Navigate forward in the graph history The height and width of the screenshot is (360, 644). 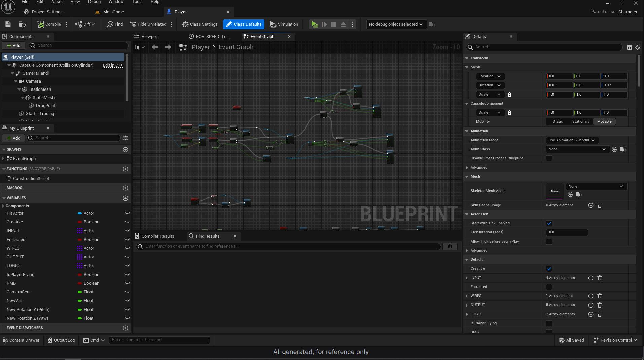pos(168,47)
